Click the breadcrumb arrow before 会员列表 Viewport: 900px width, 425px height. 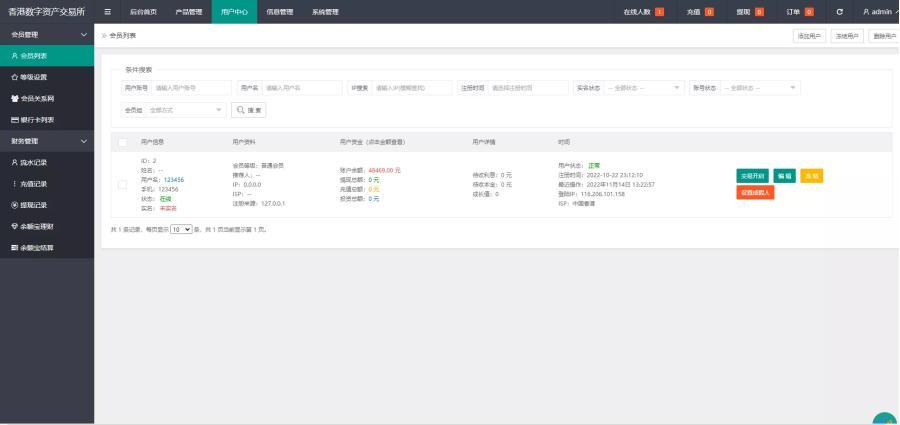click(x=104, y=36)
